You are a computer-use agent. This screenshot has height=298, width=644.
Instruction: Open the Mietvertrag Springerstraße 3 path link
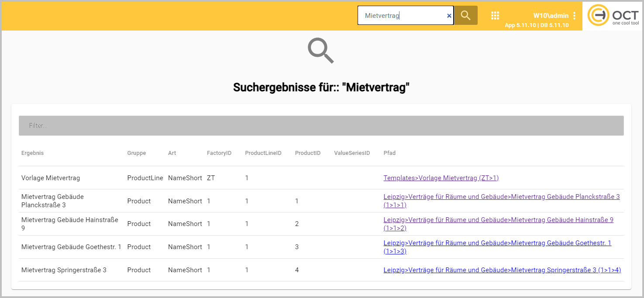tap(502, 270)
